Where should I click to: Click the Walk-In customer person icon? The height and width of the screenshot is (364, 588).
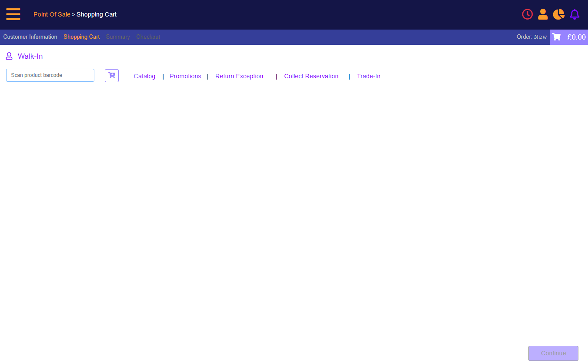coord(9,56)
